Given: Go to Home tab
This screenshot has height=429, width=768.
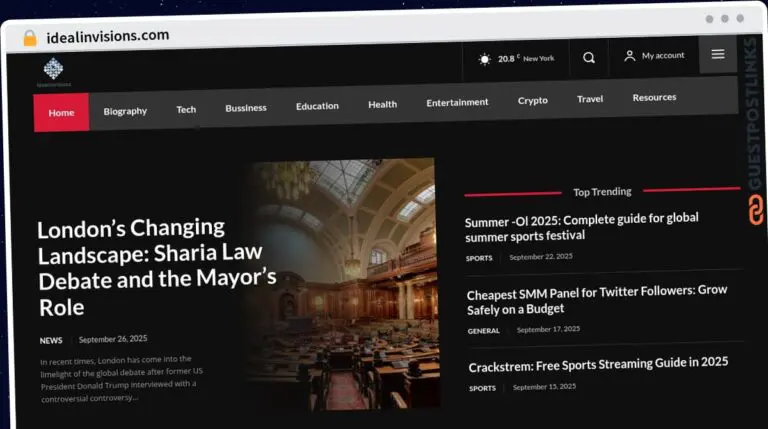Looking at the screenshot, I should pos(61,113).
